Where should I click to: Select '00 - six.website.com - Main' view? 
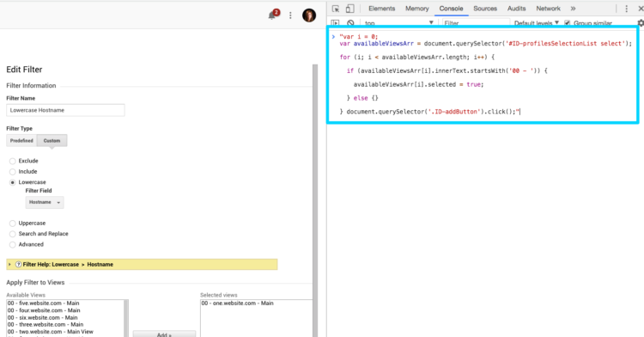[42, 317]
